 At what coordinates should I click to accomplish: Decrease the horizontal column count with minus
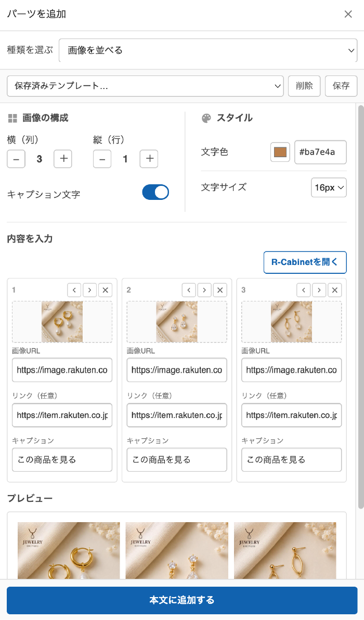[16, 159]
